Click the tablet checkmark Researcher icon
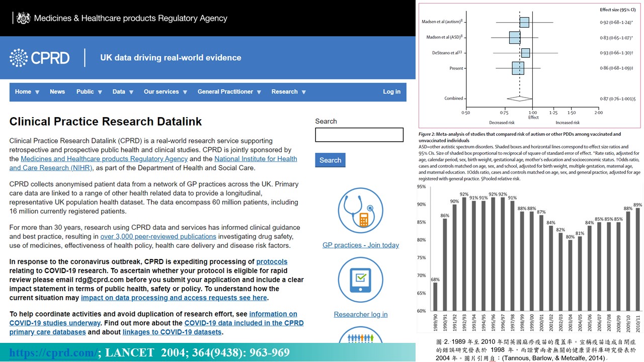 361,280
